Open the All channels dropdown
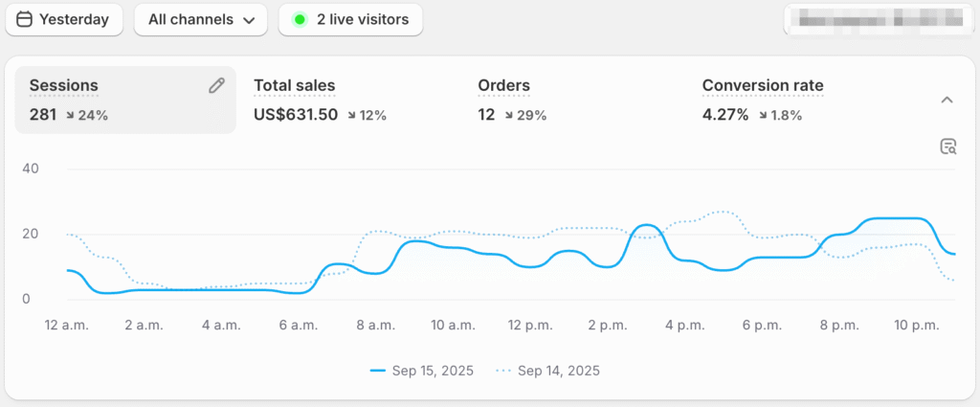 coord(201,19)
